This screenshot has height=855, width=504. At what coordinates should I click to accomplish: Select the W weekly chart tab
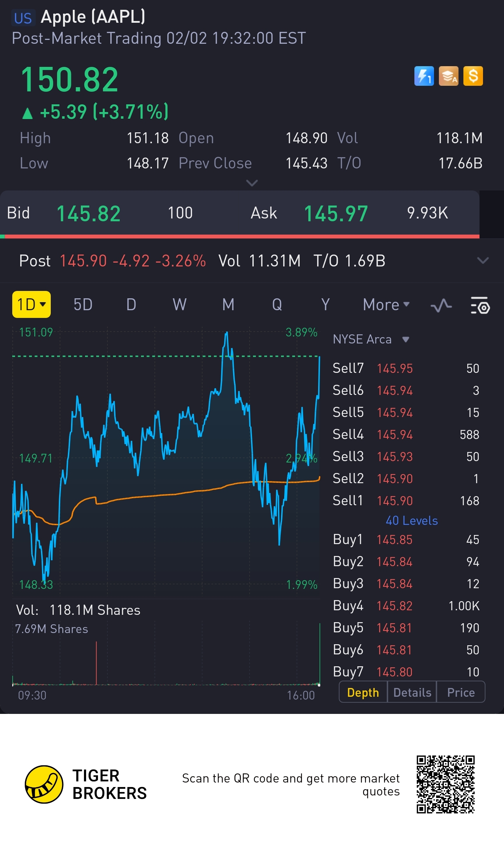coord(180,305)
